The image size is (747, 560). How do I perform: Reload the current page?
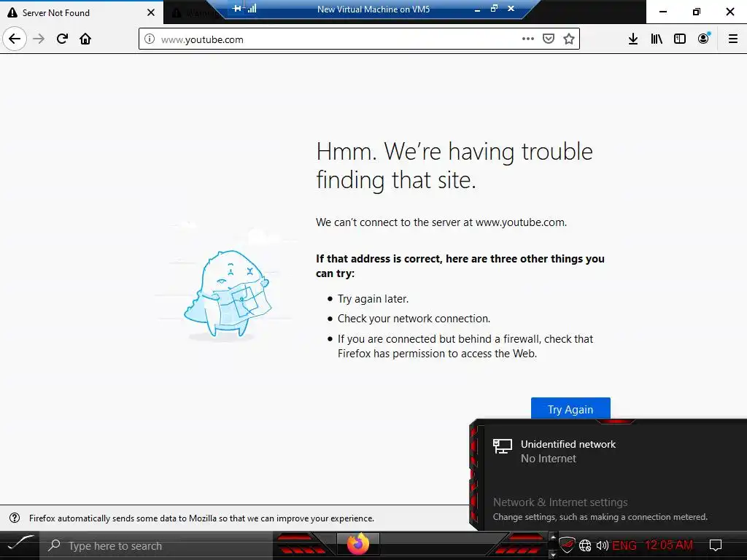[63, 39]
